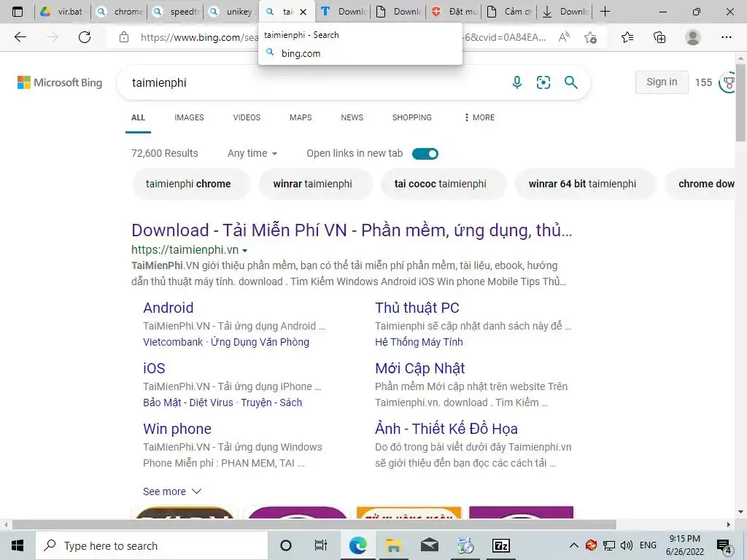Screen dimensions: 747x560
Task: Open the Mới Cập Nhật sitelink
Action: tap(419, 368)
